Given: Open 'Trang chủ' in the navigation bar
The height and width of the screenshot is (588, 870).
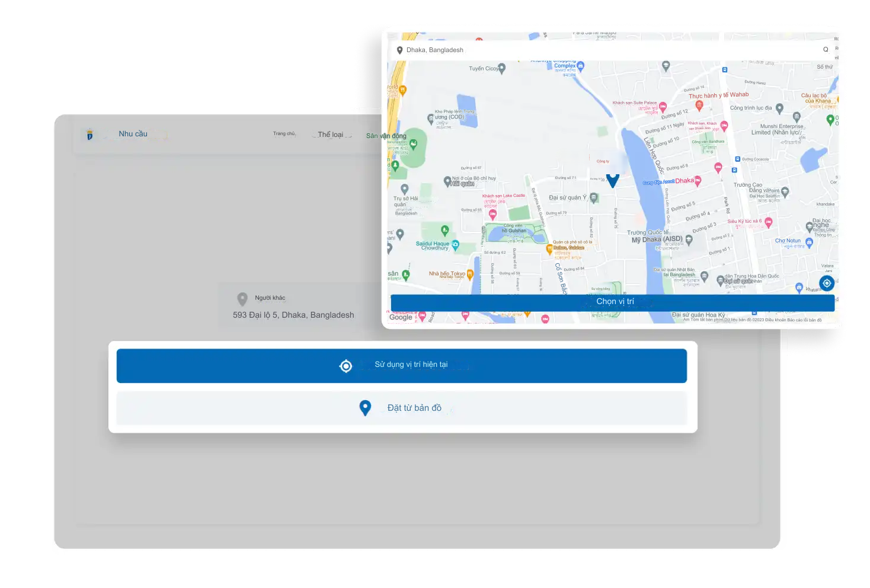Looking at the screenshot, I should [x=284, y=134].
